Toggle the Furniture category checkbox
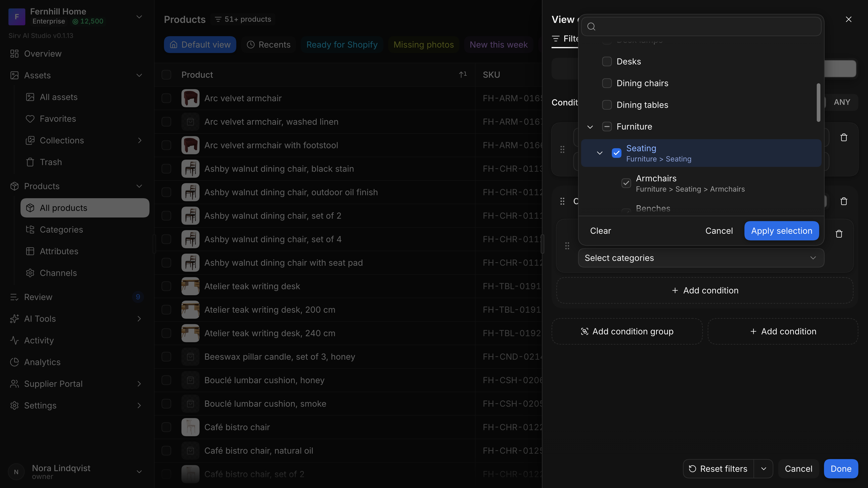Screen dimensions: 868x488 [x=607, y=127]
